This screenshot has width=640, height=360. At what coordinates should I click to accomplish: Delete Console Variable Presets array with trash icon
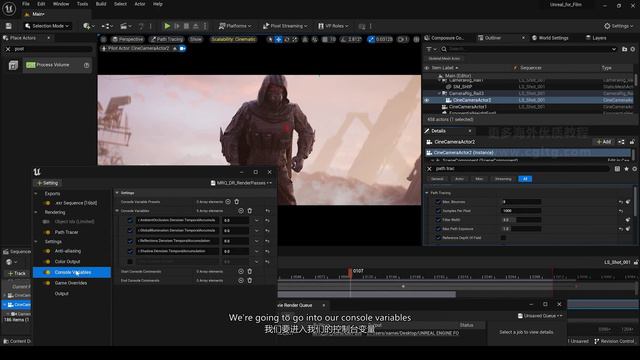pos(237,202)
